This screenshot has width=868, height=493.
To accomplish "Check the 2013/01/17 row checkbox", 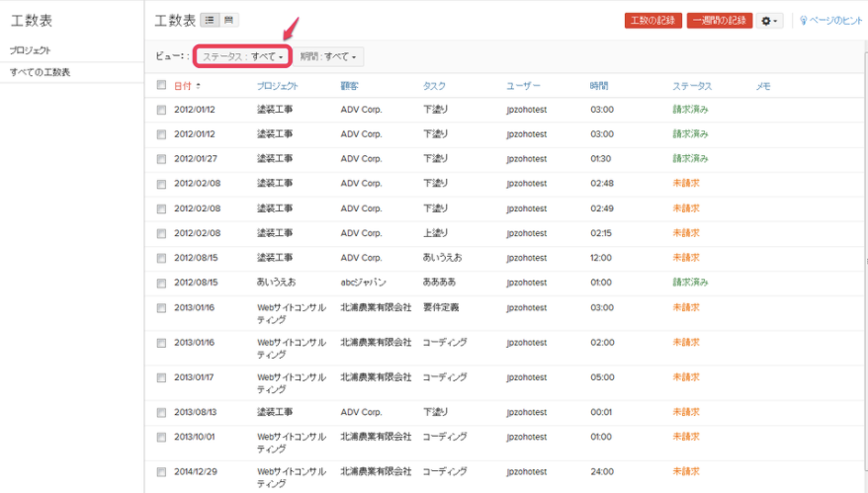I will point(161,377).
